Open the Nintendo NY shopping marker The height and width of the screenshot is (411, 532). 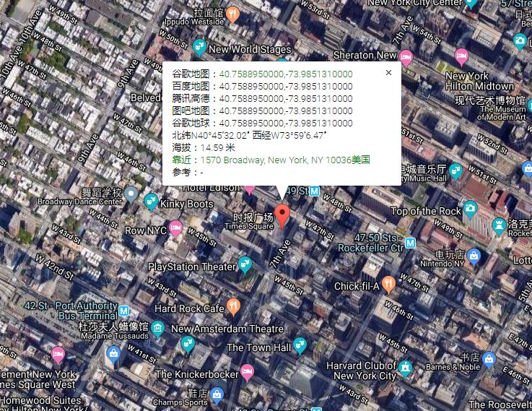pyautogui.click(x=474, y=256)
